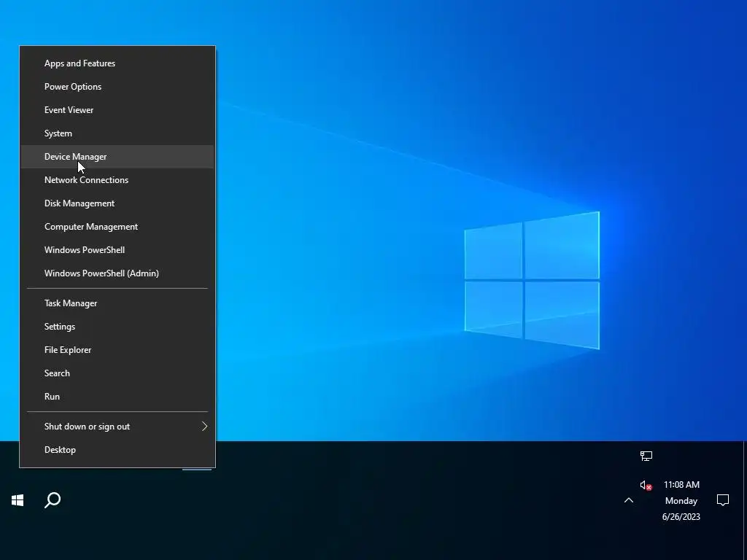This screenshot has height=560, width=747.
Task: Choose Search in the menu
Action: pos(117,373)
